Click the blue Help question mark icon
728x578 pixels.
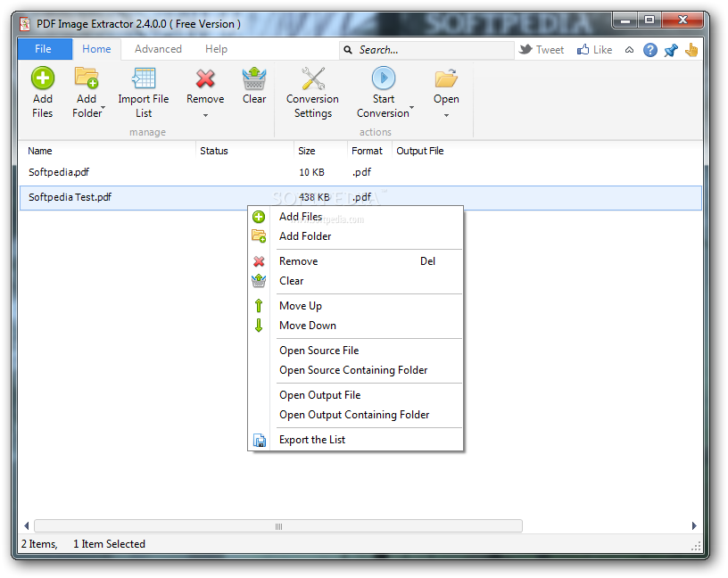tap(650, 50)
